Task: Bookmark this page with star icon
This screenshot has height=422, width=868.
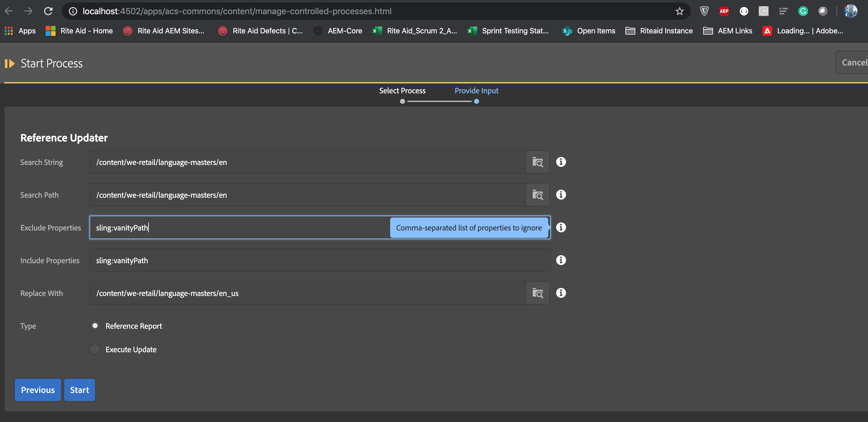Action: point(679,11)
